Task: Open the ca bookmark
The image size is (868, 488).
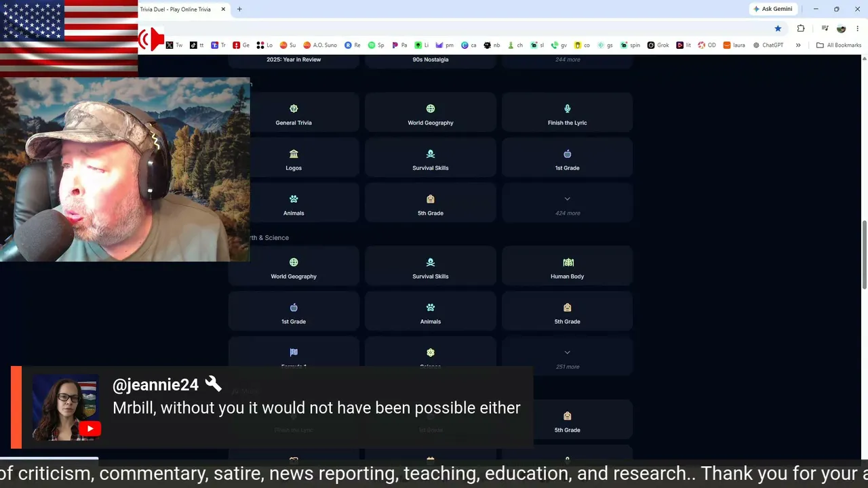Action: (469, 45)
